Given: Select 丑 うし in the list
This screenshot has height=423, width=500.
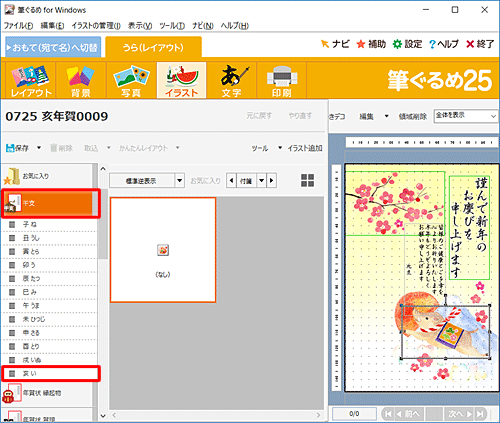Looking at the screenshot, I should (49, 238).
